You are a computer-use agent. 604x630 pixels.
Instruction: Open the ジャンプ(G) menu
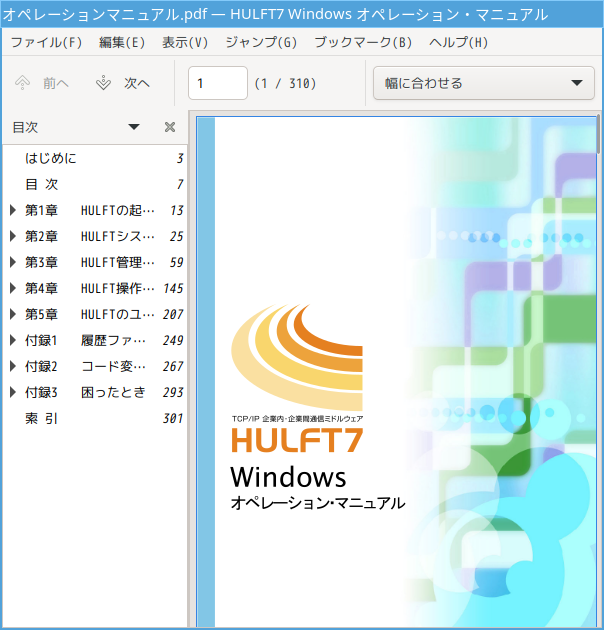(261, 42)
